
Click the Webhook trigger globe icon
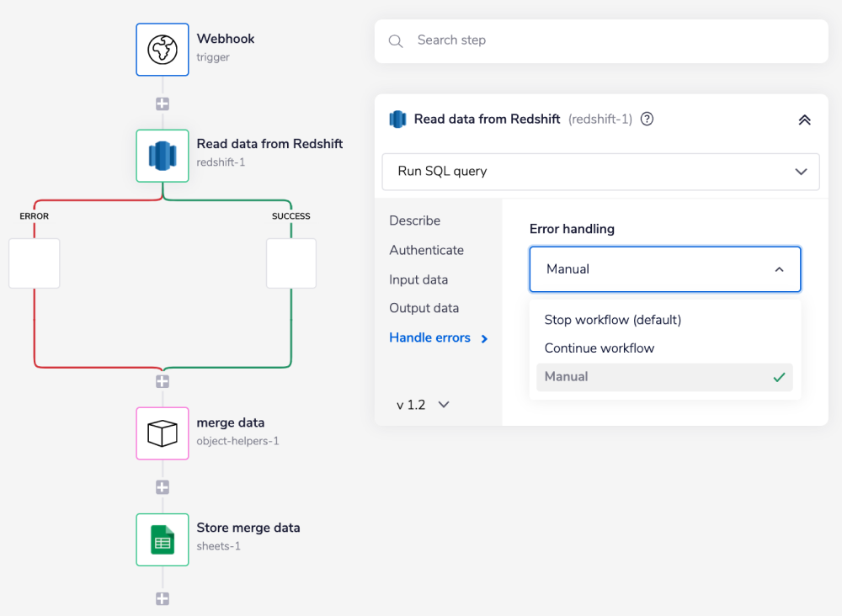click(163, 50)
